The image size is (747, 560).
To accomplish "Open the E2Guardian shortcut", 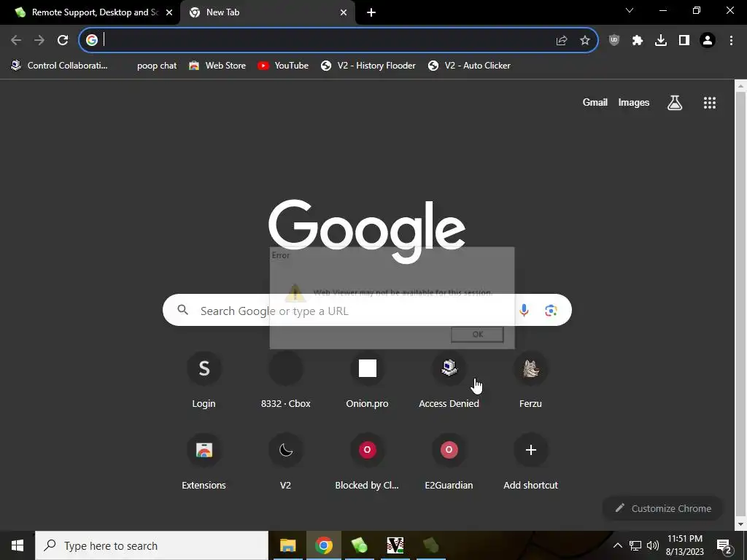I will pos(449,462).
